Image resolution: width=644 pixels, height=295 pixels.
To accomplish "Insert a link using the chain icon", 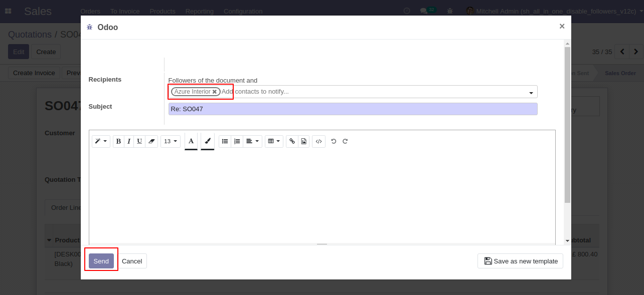I will [x=292, y=141].
